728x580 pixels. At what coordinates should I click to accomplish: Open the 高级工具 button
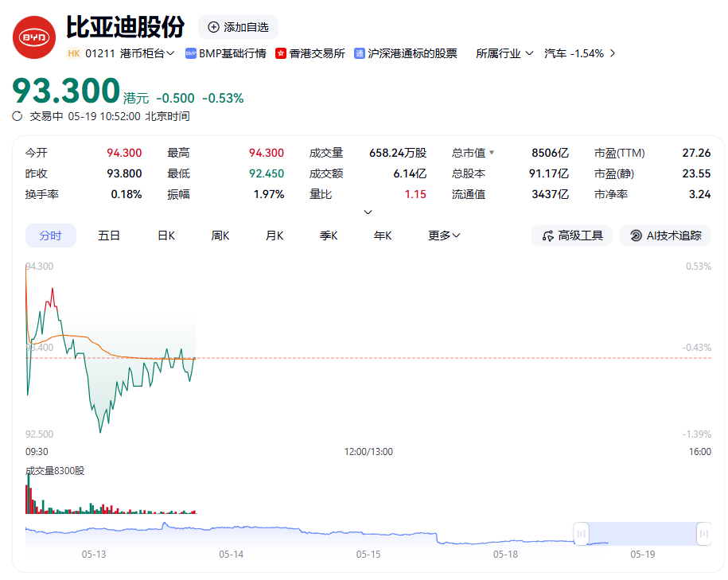point(572,236)
